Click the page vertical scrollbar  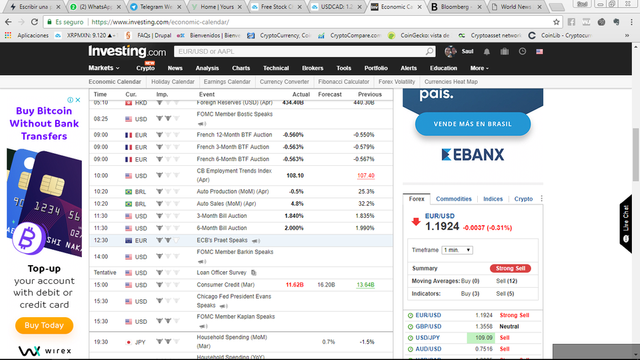coord(636,154)
